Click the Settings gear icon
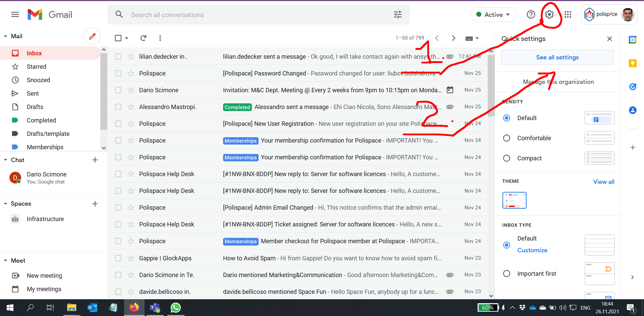Image resolution: width=644 pixels, height=316 pixels. point(549,14)
